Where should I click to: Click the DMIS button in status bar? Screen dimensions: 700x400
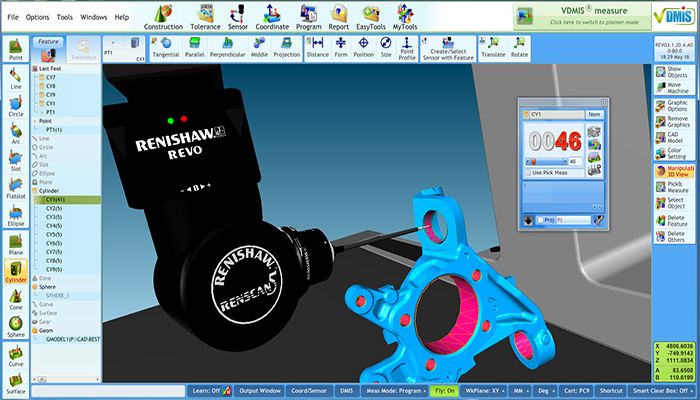(x=346, y=391)
